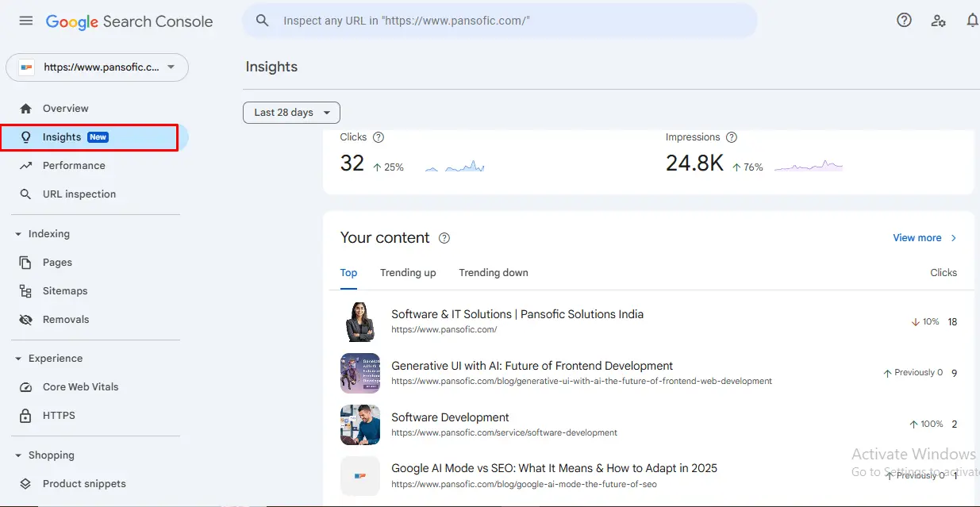Click the 10% decrease indicator

[925, 322]
